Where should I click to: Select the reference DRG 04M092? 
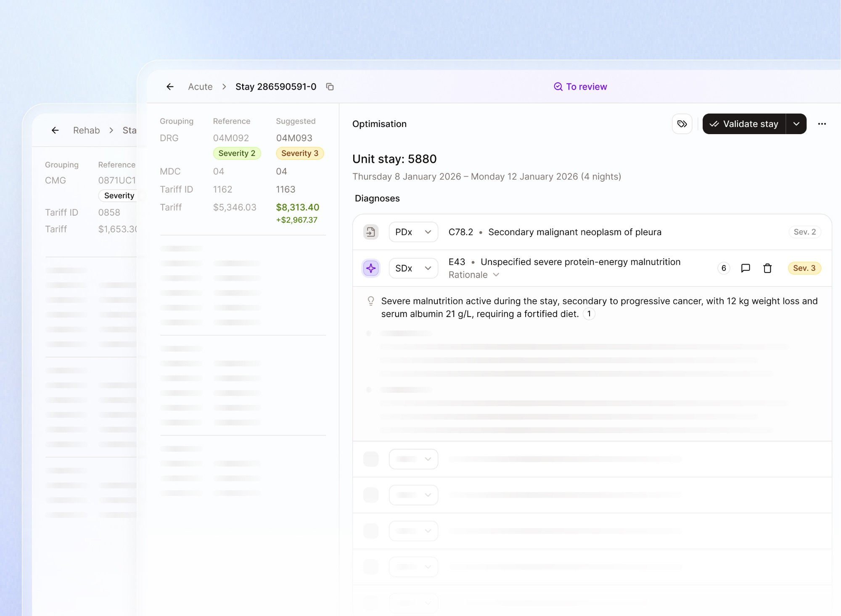coord(231,138)
